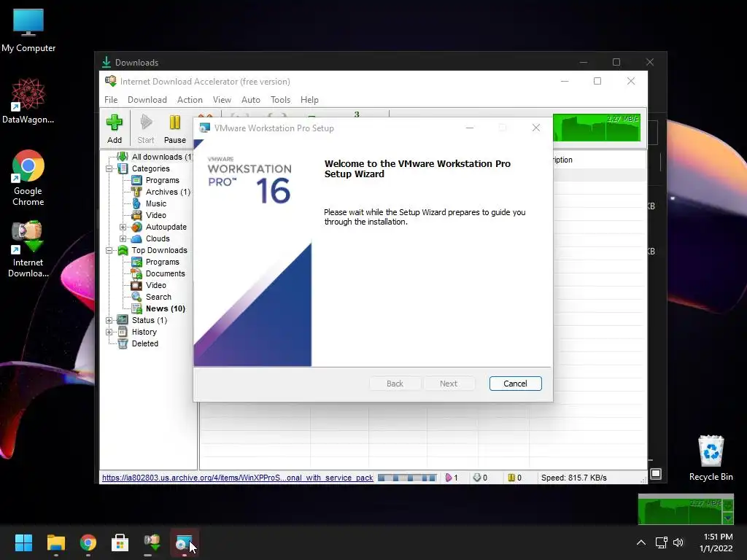
Task: Select the Search icon in the tree
Action: (x=136, y=297)
